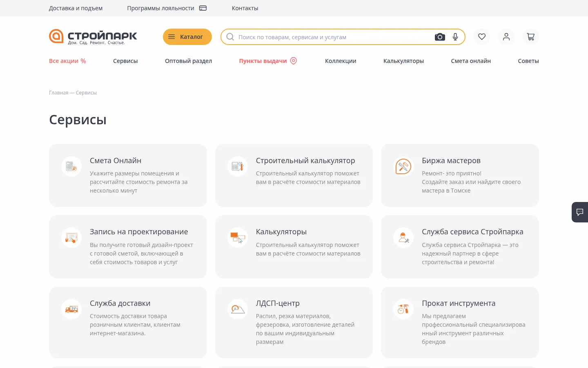Open Смета Онлайн card title
This screenshot has height=368, width=588.
pos(116,161)
